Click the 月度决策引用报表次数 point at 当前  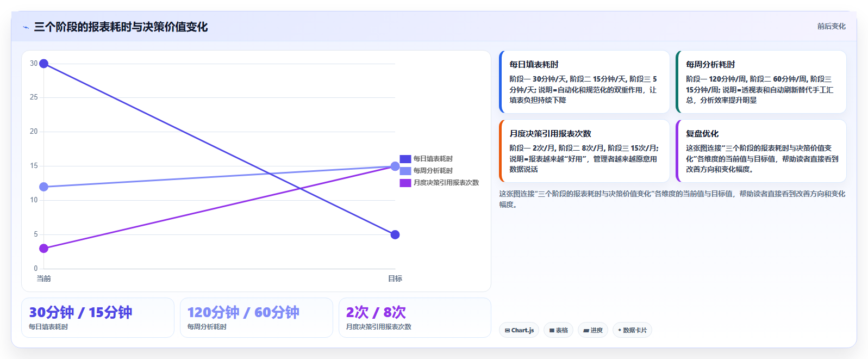pos(44,249)
